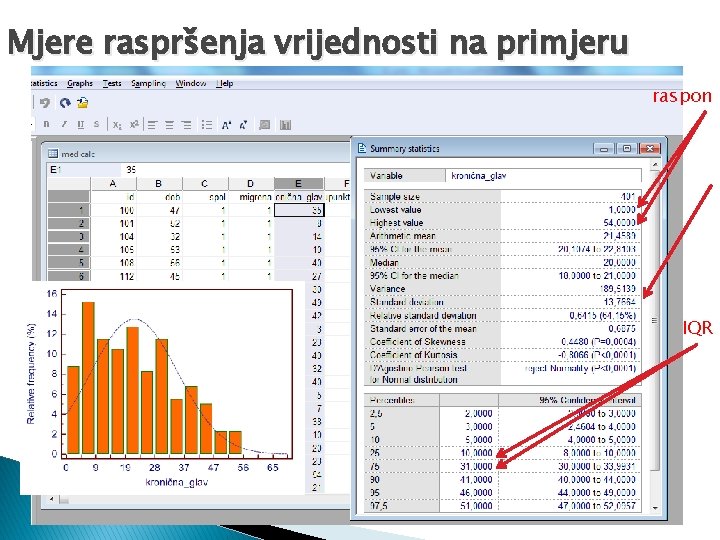Viewport: 720px width, 540px height.
Task: Insert a bulleted list
Action: click(207, 125)
